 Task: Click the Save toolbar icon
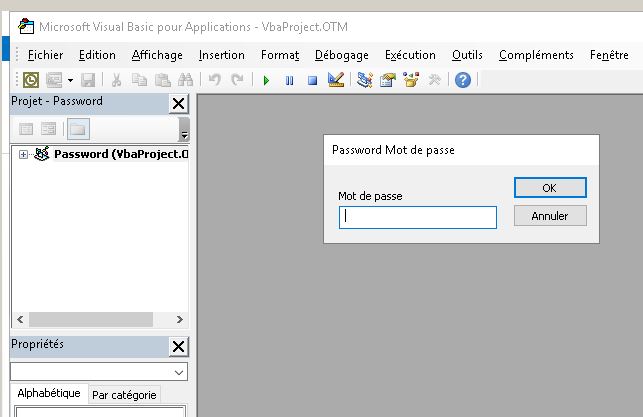click(88, 80)
